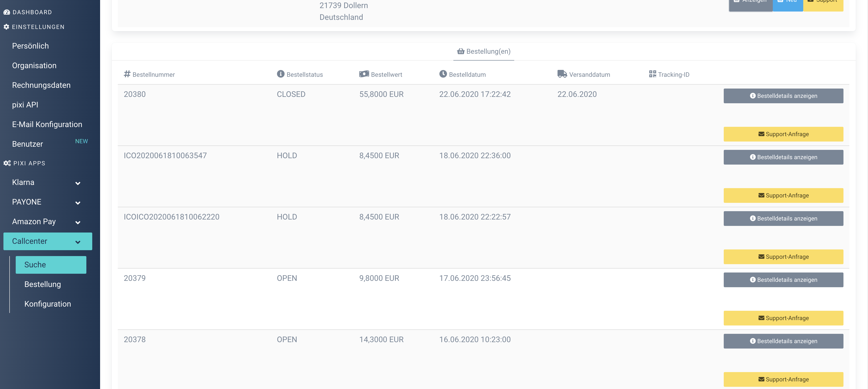This screenshot has width=868, height=389.
Task: Click order number ICO2020061810063547
Action: [165, 156]
